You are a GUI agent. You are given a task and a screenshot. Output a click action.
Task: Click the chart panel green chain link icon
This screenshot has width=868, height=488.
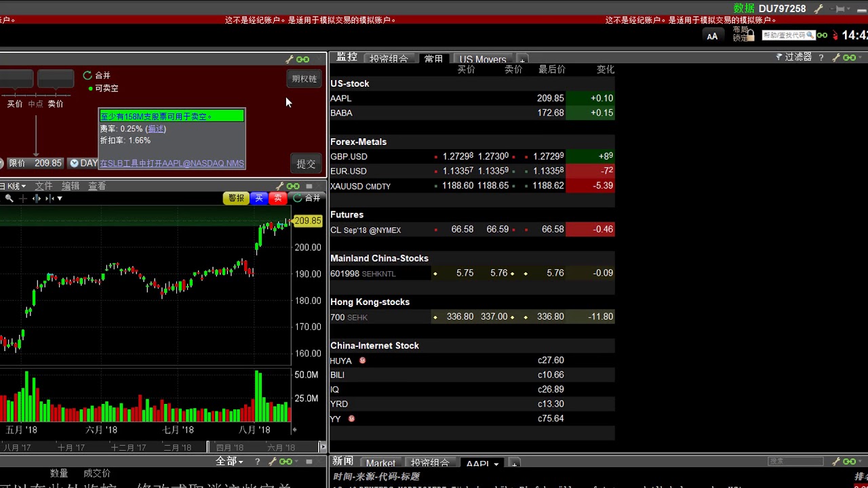293,186
